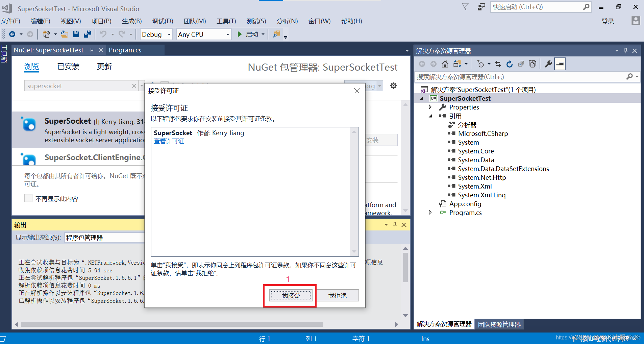Check the 不再显示此内容 checkbox
The width and height of the screenshot is (644, 344).
click(28, 198)
